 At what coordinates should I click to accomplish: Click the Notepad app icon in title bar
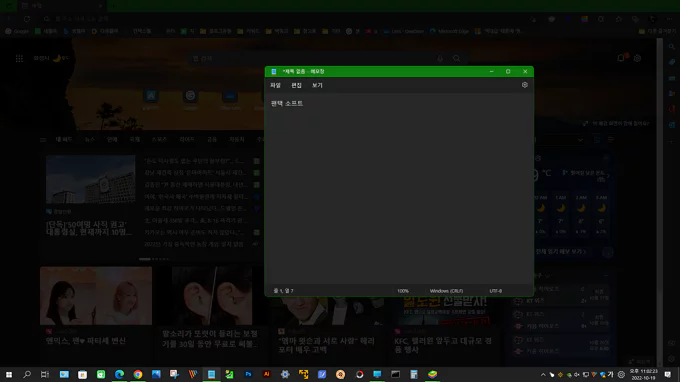[274, 72]
